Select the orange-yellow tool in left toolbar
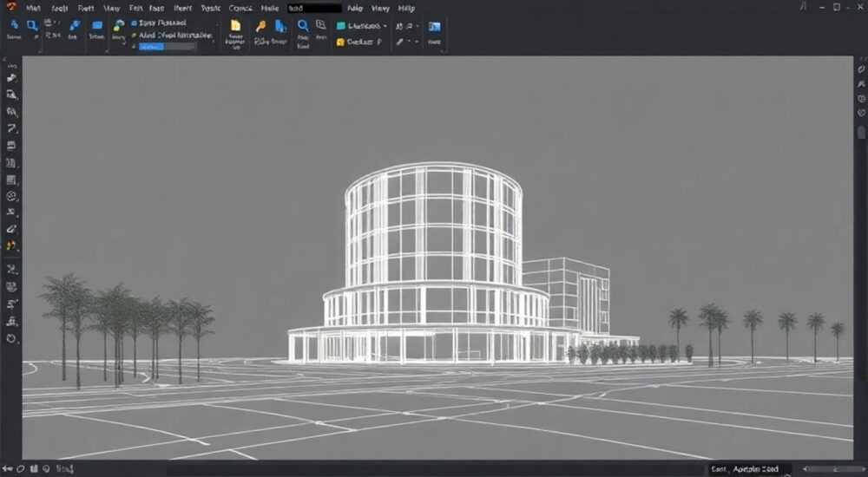This screenshot has height=477, width=868. 11,245
